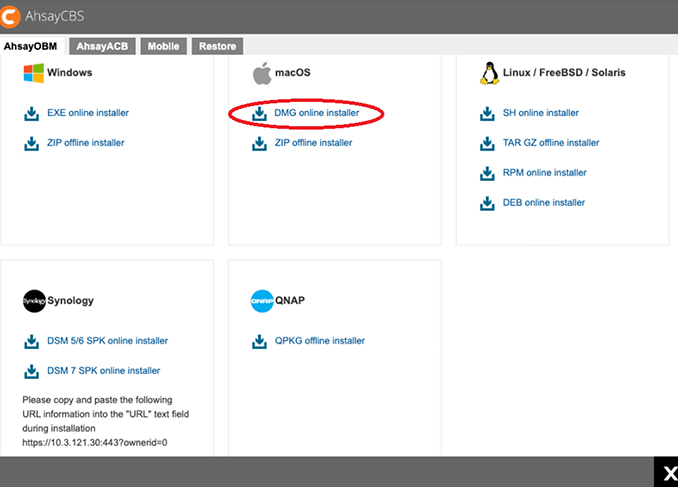The height and width of the screenshot is (487, 678).
Task: Click download icon beside Windows ZIP offline installer
Action: pyautogui.click(x=31, y=143)
